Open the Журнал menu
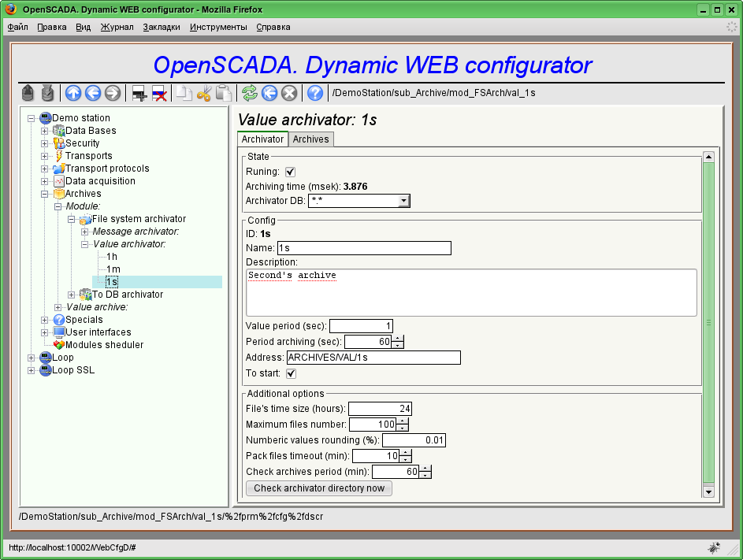Screen dimensions: 743x560 pyautogui.click(x=117, y=27)
